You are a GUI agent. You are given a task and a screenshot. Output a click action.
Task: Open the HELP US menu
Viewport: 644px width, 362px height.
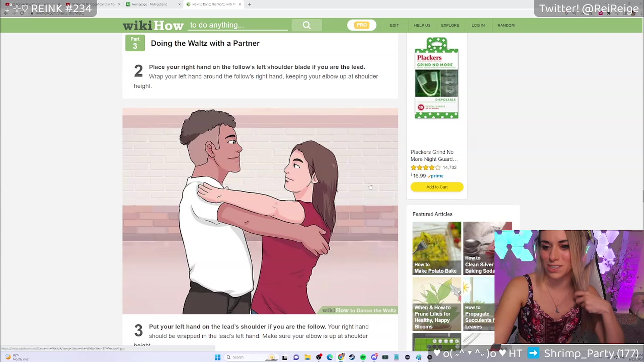click(x=422, y=25)
